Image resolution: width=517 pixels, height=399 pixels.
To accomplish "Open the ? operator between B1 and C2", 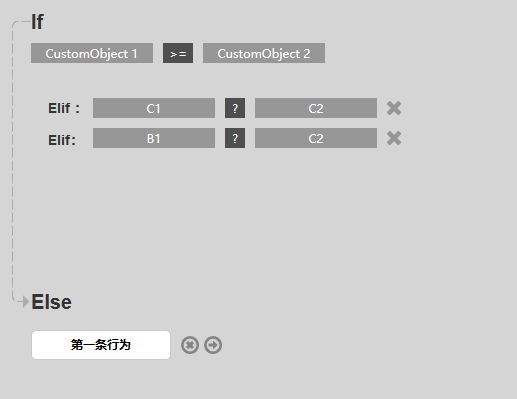I will click(235, 138).
